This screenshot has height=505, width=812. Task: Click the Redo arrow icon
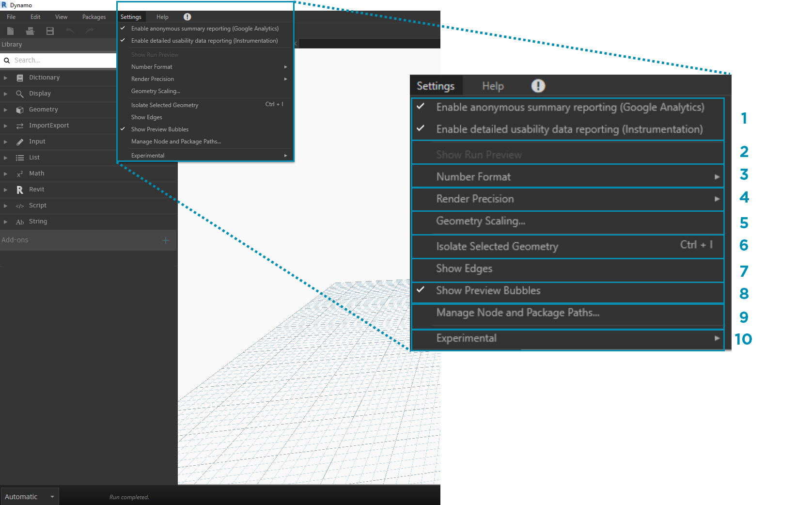[90, 31]
